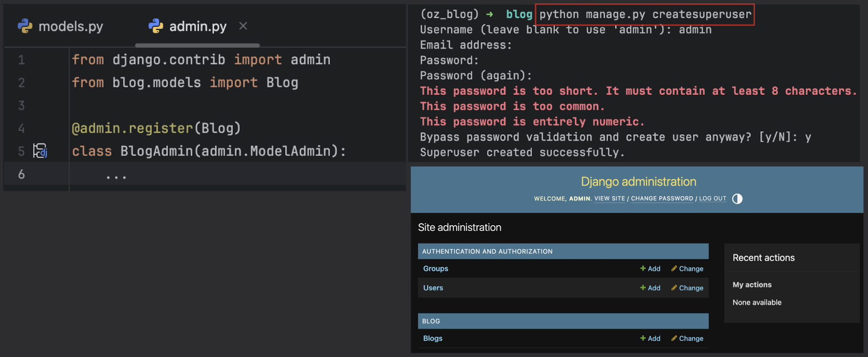Click line number 4 in the gutter

point(21,129)
